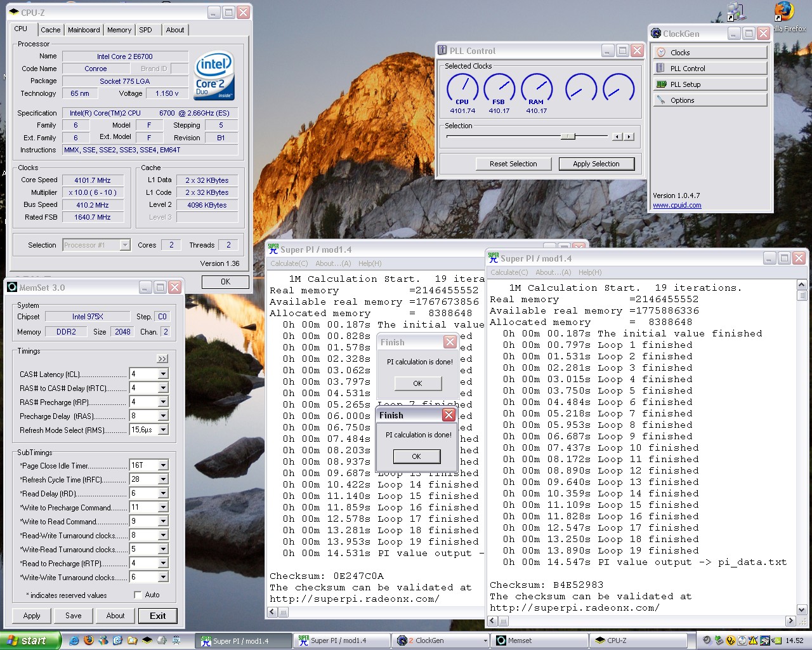Image resolution: width=812 pixels, height=650 pixels.
Task: Open Refresh Cycle Time (tRFC) dropdown
Action: point(163,479)
